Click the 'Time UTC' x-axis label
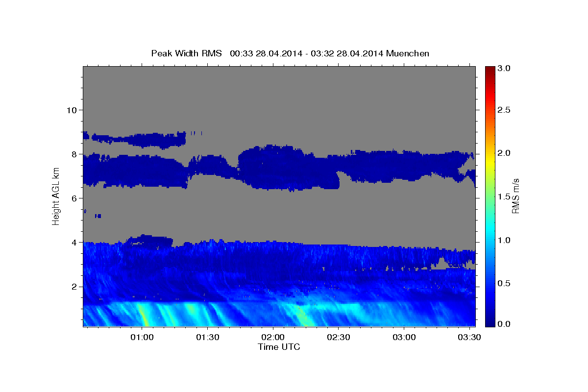Image resolution: width=588 pixels, height=392 pixels. pos(279,347)
